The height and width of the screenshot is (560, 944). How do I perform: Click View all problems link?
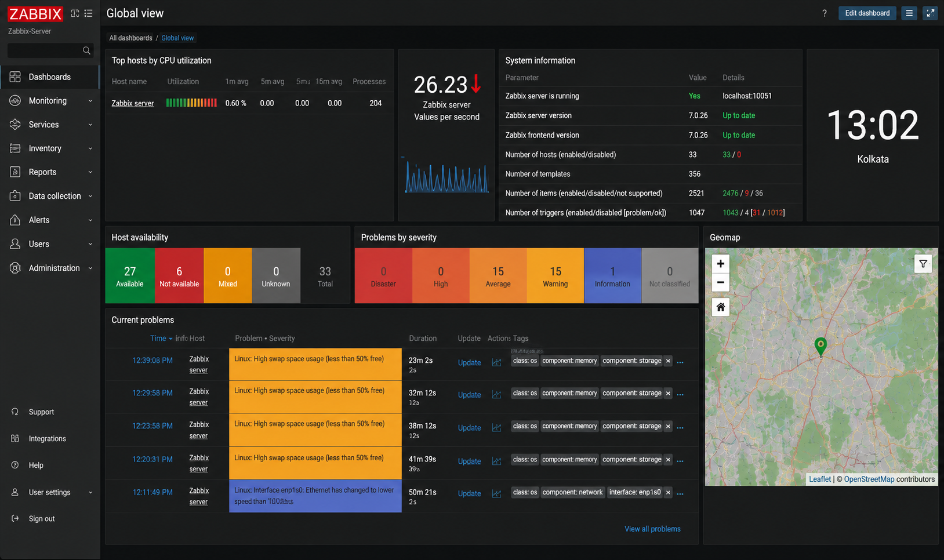click(652, 529)
